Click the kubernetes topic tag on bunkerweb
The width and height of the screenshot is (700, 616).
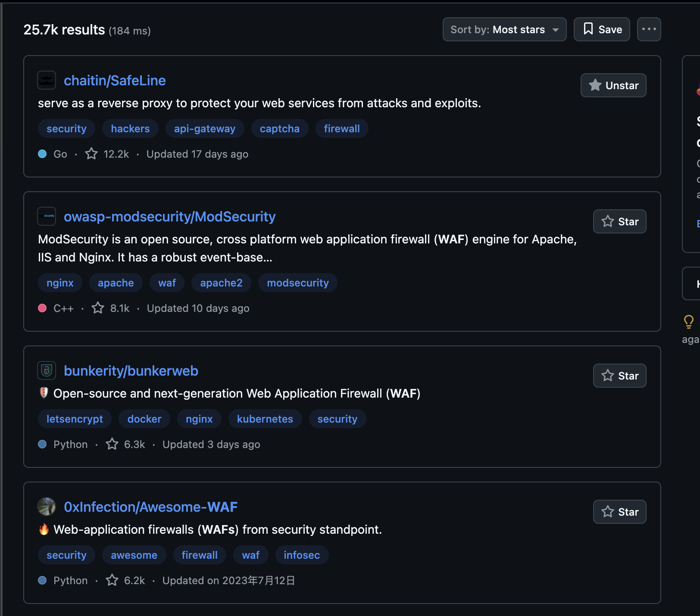click(265, 419)
